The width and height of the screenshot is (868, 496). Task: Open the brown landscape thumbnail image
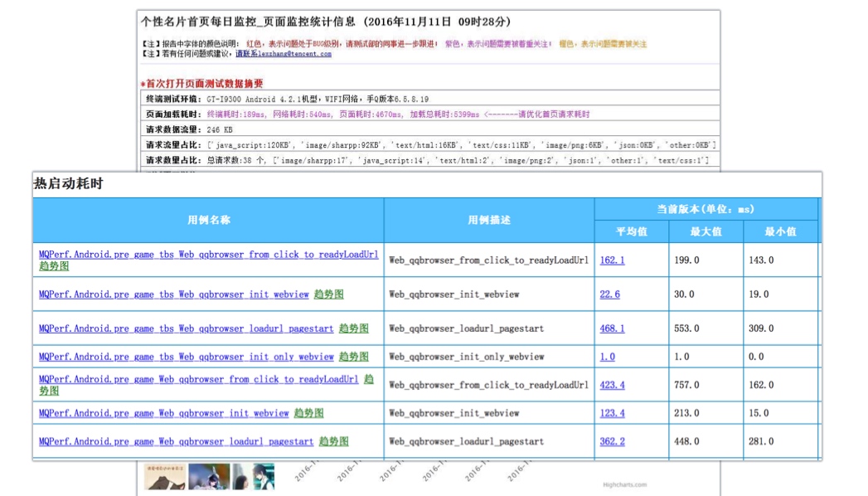[x=165, y=477]
